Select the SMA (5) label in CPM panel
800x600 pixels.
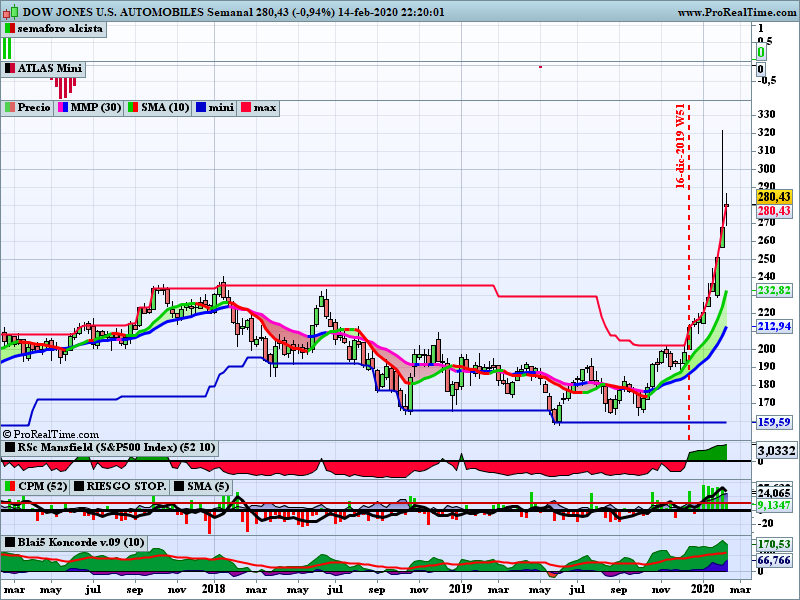click(x=208, y=487)
